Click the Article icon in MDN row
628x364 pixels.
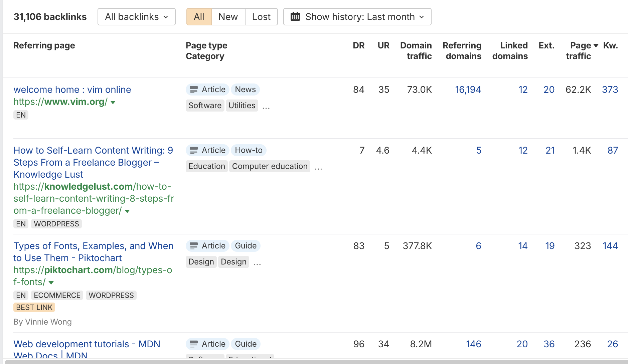point(194,344)
